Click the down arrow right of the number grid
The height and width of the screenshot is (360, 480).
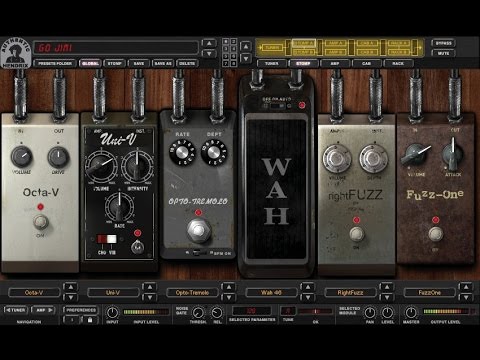tap(246, 59)
